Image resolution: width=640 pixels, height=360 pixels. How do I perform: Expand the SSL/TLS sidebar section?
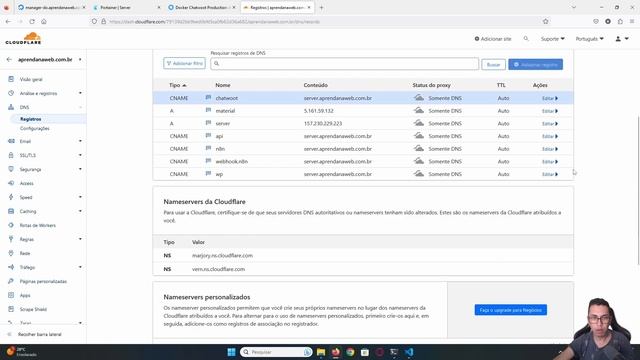click(80, 155)
